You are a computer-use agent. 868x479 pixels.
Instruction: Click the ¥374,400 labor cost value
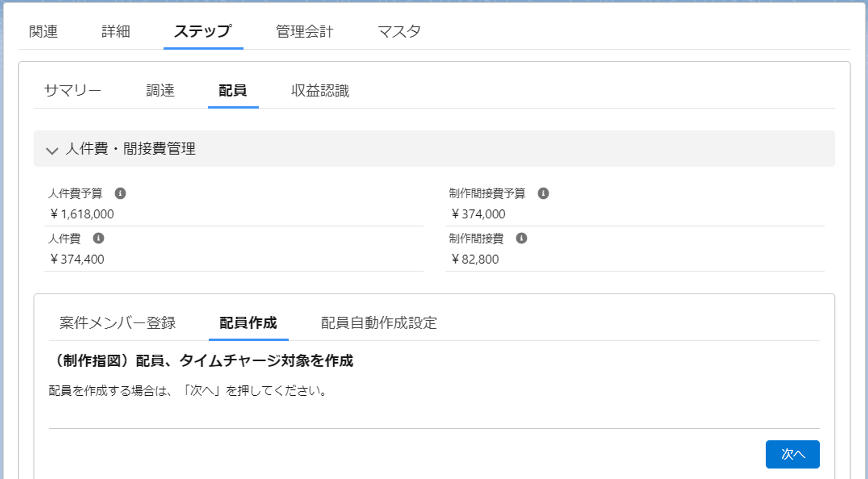click(77, 259)
